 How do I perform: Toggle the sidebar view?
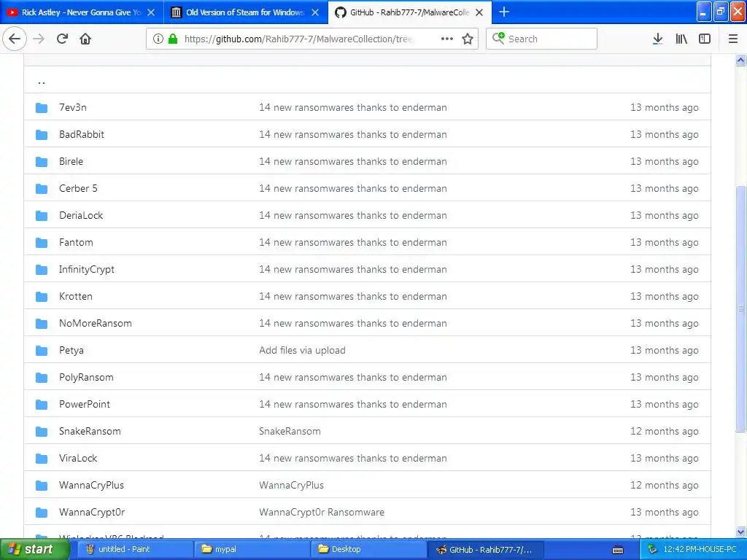[705, 39]
